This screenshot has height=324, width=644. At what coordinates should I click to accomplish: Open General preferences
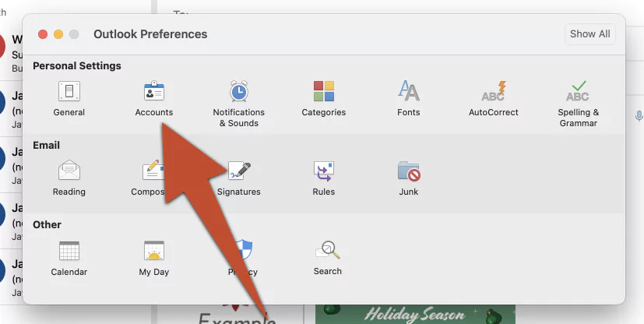coord(69,99)
